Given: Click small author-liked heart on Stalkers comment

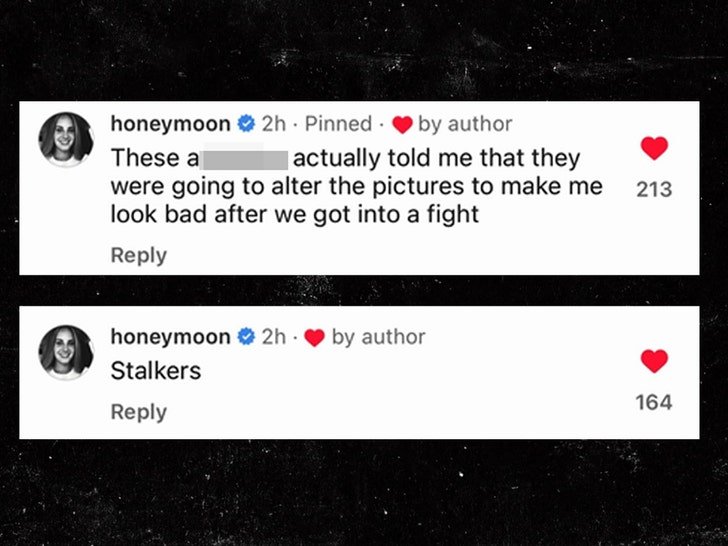Looking at the screenshot, I should coord(314,338).
